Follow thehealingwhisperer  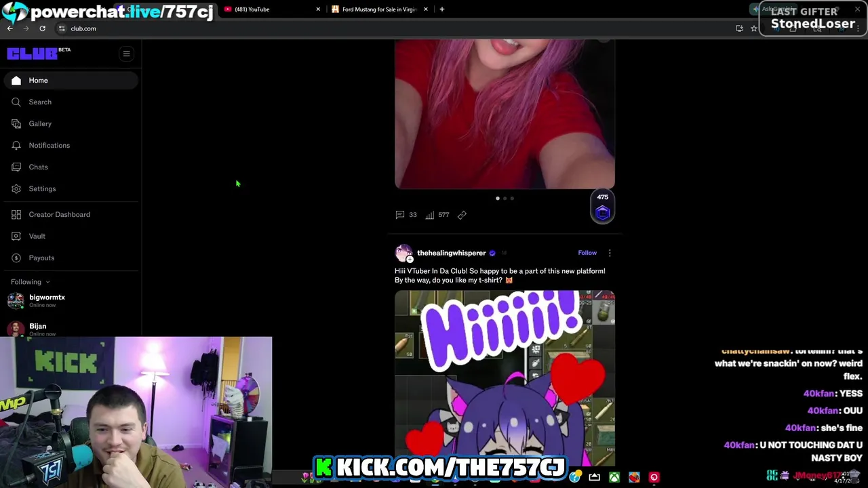coord(587,253)
